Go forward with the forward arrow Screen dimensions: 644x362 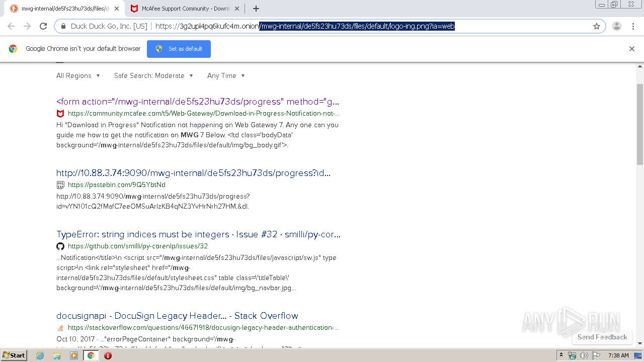[27, 26]
